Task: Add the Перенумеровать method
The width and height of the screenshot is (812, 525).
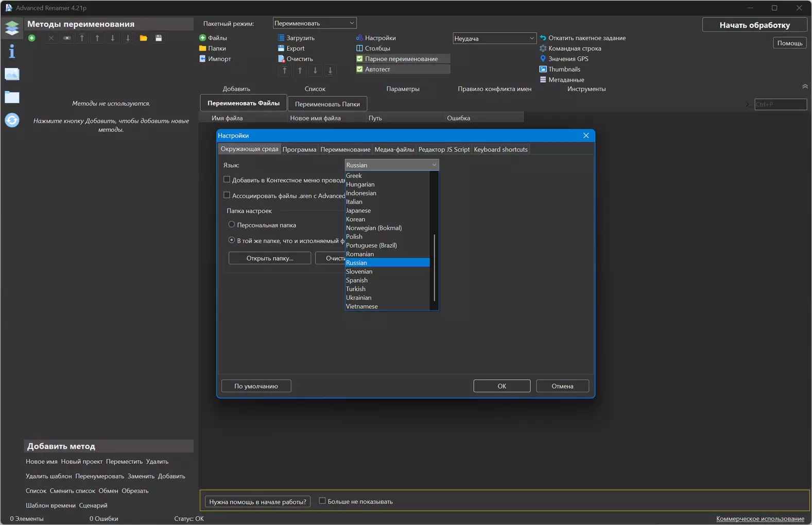Action: point(100,476)
